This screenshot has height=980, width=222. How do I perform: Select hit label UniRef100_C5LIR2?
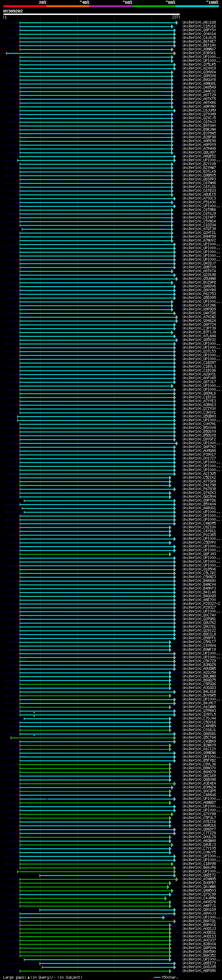pos(199,573)
